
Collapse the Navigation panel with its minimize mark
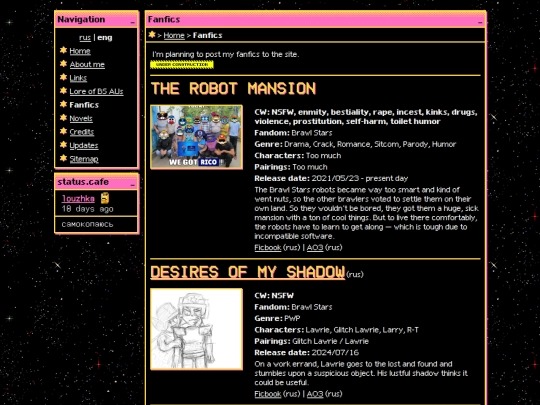coord(133,22)
